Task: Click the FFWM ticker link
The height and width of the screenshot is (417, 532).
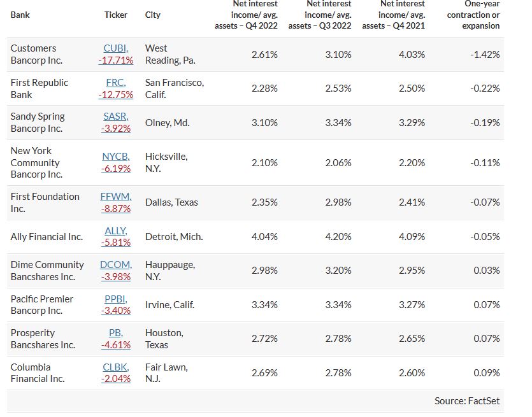Action: point(116,197)
